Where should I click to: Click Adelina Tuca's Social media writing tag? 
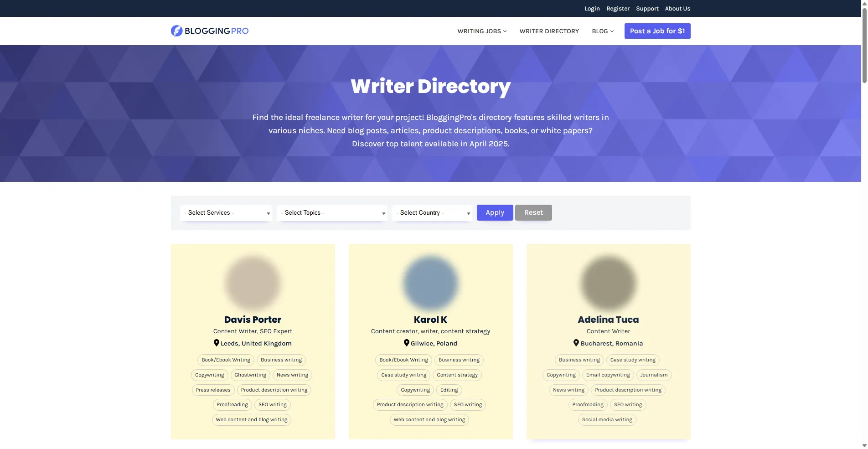click(607, 420)
